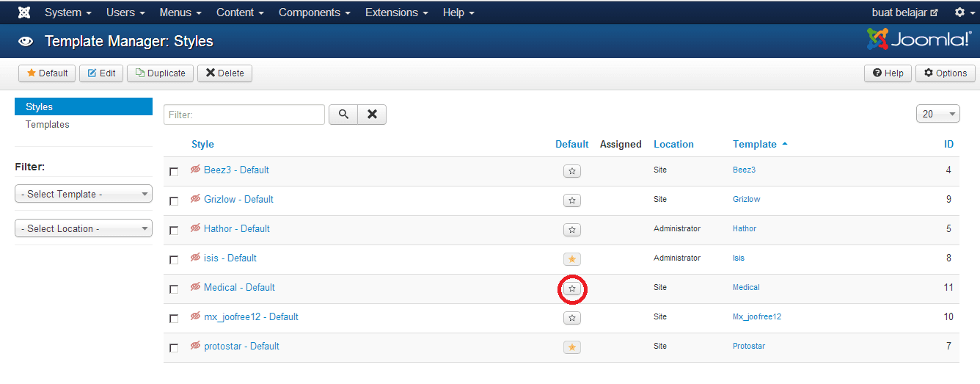Select the checkbox for protostar - Default
This screenshot has height=384, width=980.
174,348
